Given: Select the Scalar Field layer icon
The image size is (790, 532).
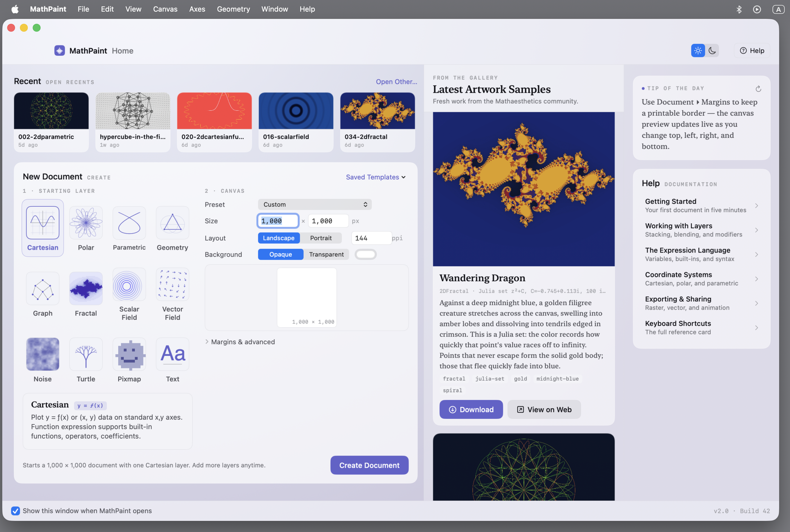Looking at the screenshot, I should [x=129, y=284].
